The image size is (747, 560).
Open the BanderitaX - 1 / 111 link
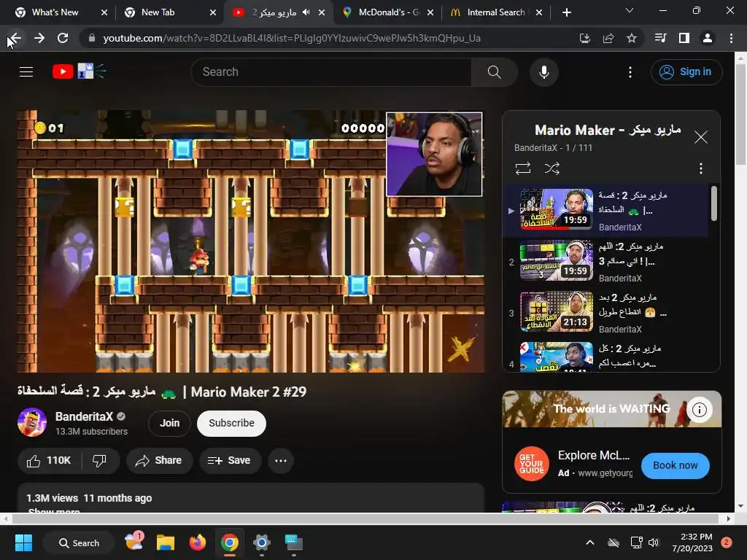point(553,147)
